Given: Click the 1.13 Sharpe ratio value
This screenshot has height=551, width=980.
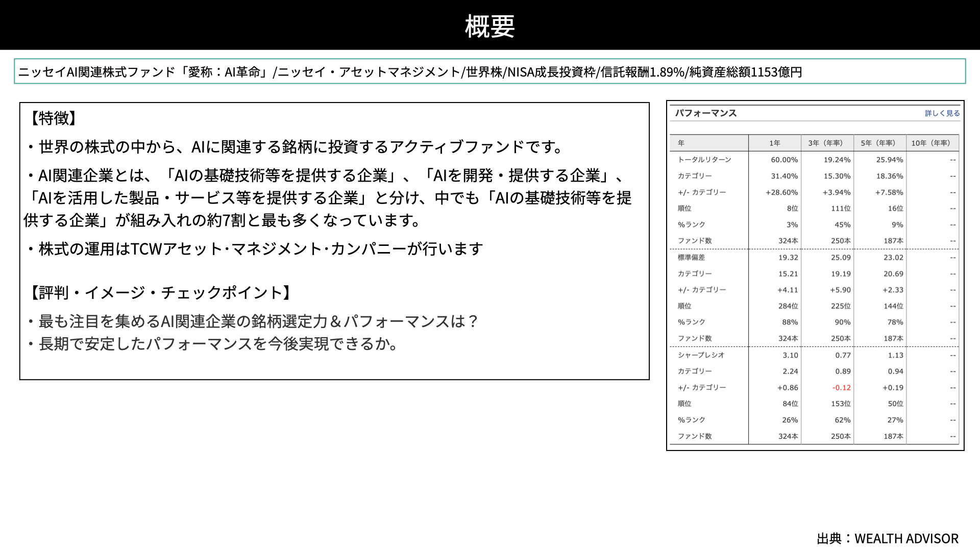Looking at the screenshot, I should pos(896,355).
